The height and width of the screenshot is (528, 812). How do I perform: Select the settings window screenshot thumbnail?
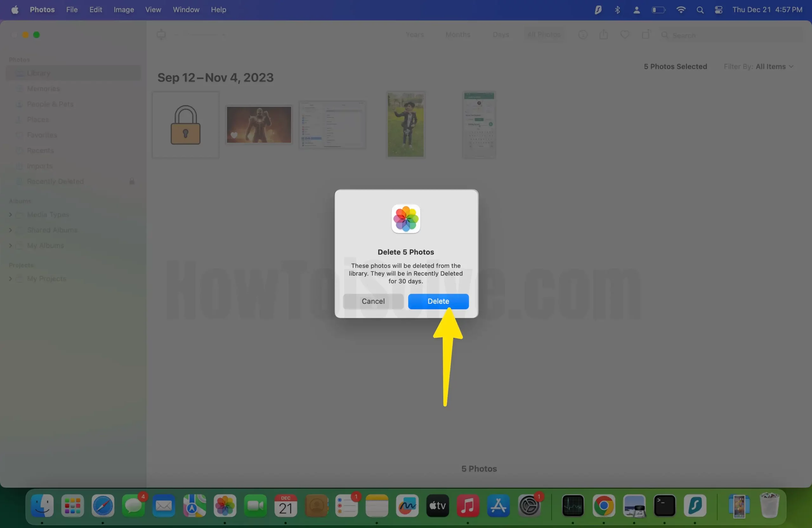tap(332, 125)
